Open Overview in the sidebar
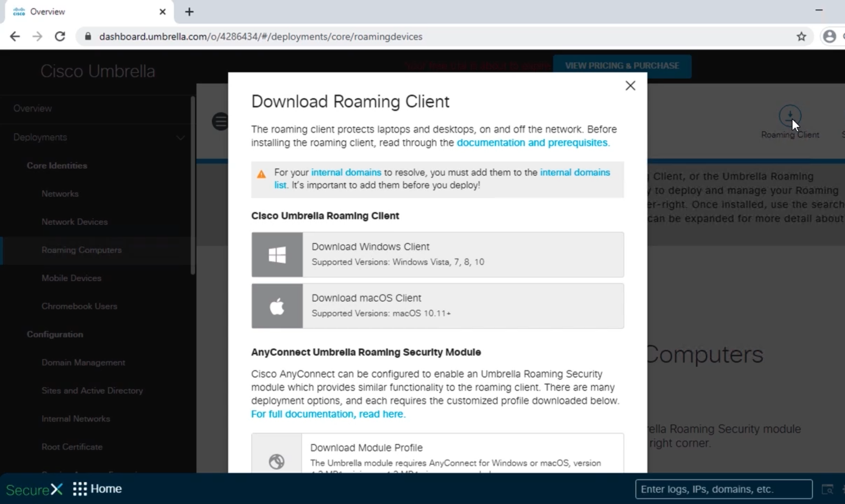 click(x=33, y=108)
